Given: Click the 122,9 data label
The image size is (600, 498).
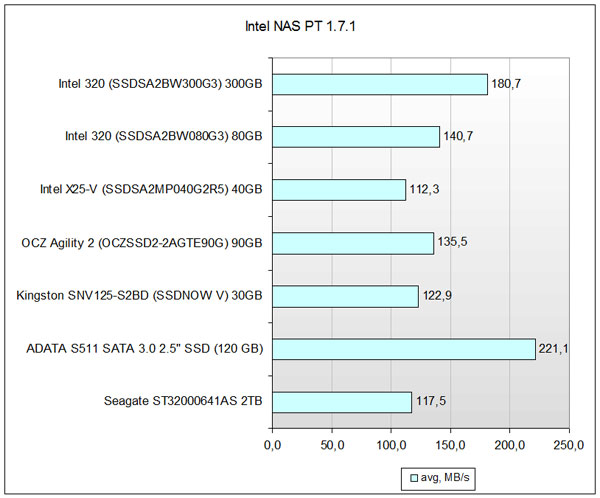Looking at the screenshot, I should tap(437, 296).
